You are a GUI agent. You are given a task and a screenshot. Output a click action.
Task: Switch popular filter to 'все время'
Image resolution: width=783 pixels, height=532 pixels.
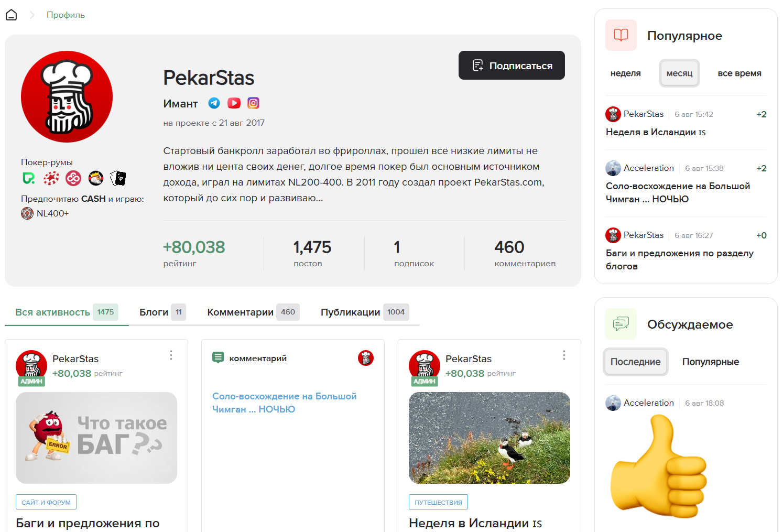[x=739, y=73]
